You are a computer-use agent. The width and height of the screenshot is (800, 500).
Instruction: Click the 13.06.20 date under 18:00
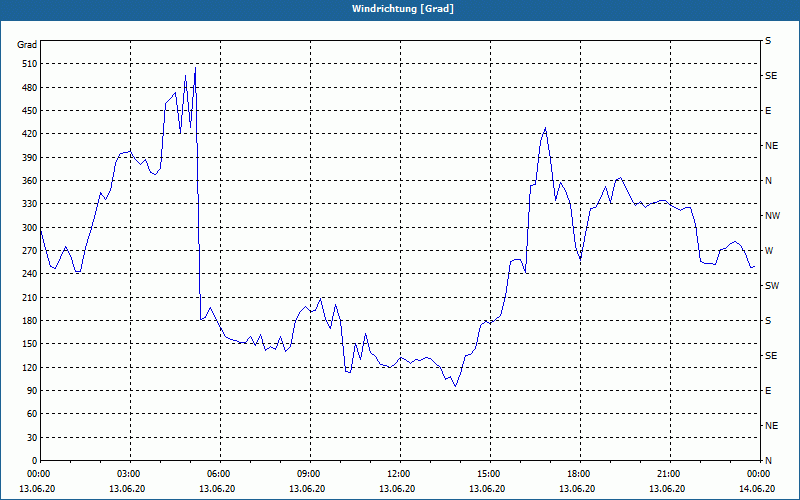point(577,489)
